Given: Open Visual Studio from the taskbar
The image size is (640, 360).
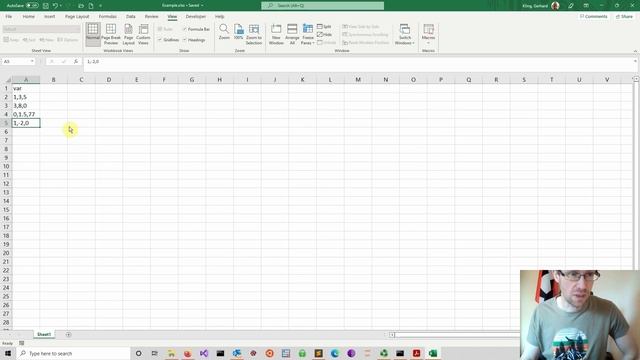Looking at the screenshot, I should [204, 353].
